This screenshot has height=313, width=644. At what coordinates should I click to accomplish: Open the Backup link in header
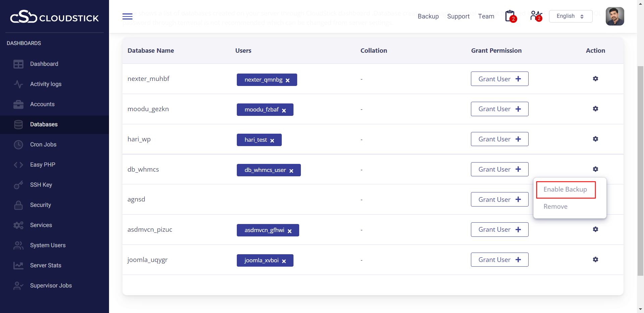click(x=428, y=16)
